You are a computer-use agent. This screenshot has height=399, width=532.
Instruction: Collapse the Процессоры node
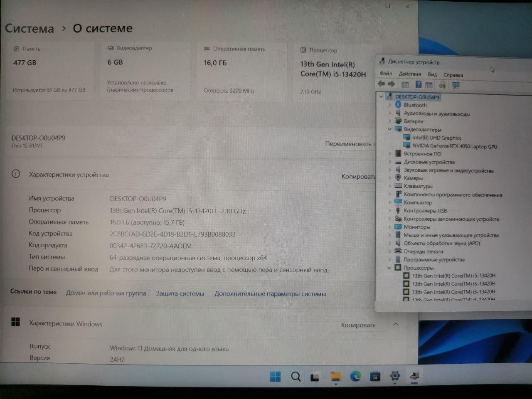coord(389,268)
